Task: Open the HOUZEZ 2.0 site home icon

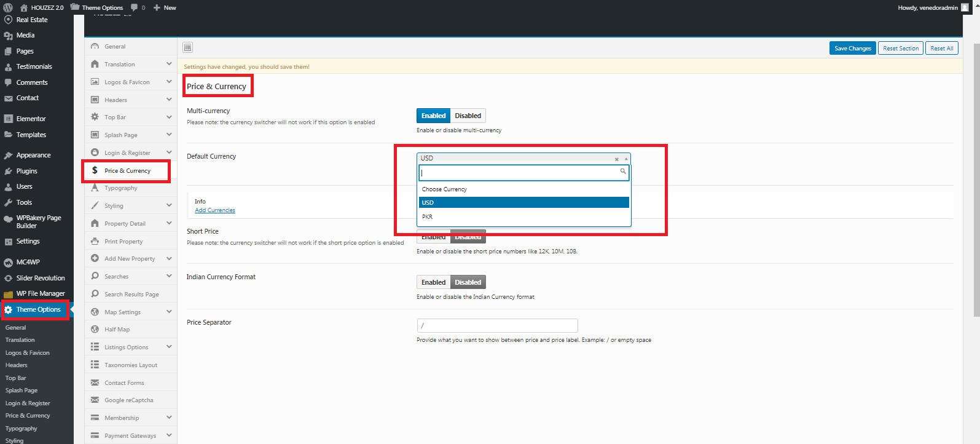Action: [23, 7]
